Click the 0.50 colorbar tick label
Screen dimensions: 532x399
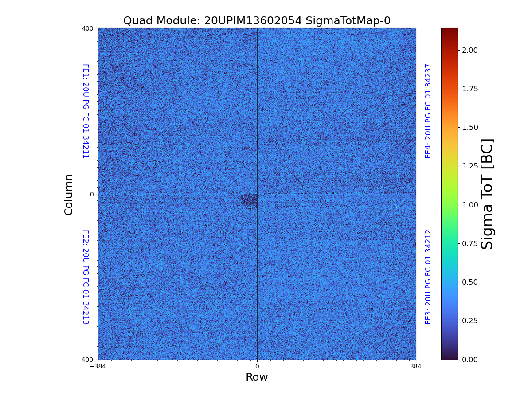coord(470,282)
